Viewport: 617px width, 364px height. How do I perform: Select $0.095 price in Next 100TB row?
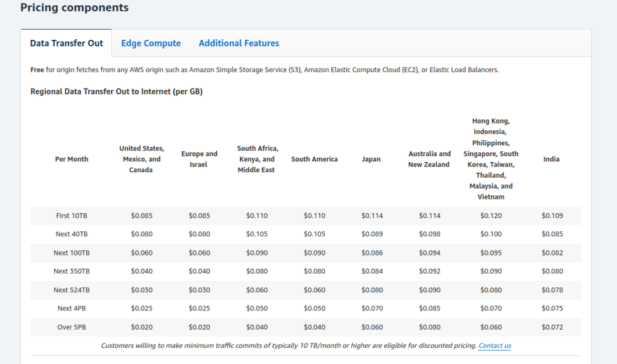click(x=490, y=253)
